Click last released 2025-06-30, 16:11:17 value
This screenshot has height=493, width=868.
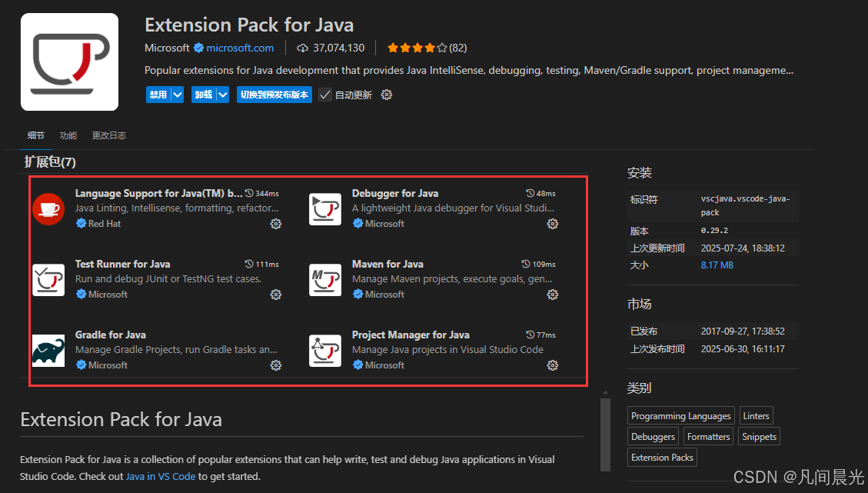pyautogui.click(x=743, y=349)
